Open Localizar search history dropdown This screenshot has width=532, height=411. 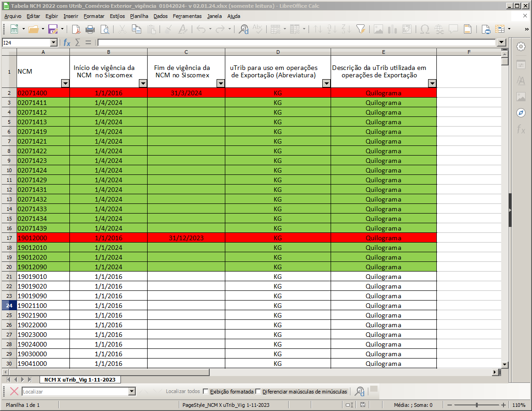coord(132,391)
